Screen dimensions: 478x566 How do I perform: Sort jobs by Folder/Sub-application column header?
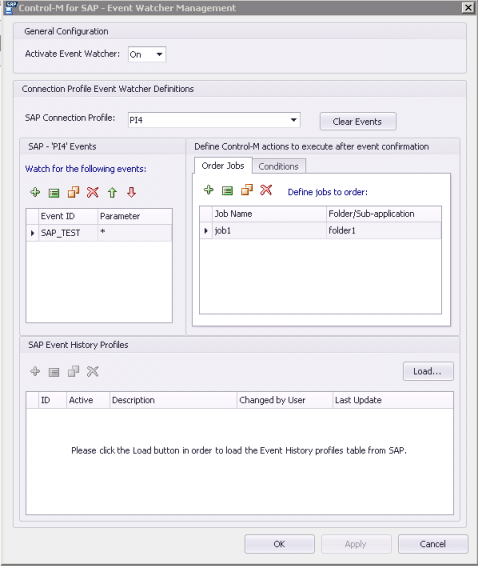(384, 214)
